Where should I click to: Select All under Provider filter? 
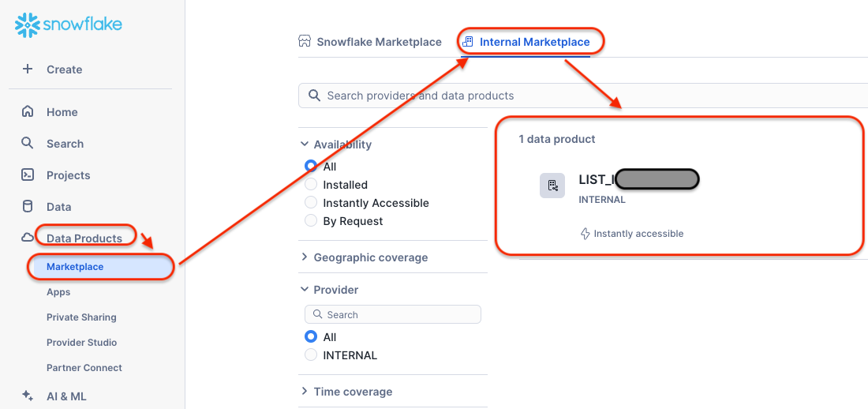coord(311,336)
